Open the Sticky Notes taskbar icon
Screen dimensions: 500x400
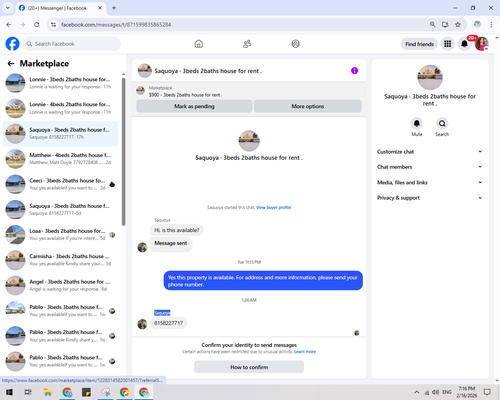coord(86,392)
